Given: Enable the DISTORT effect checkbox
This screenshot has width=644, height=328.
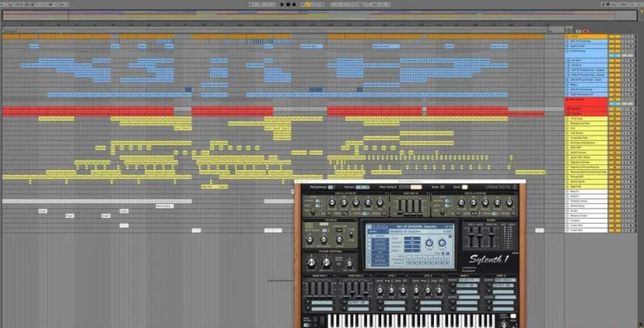Looking at the screenshot, I should (x=369, y=240).
